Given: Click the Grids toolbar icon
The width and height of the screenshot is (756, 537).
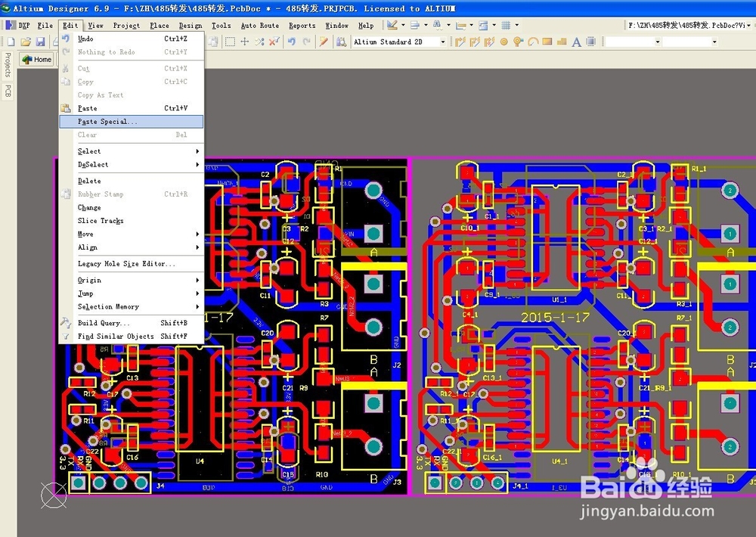Looking at the screenshot, I should coord(506,25).
